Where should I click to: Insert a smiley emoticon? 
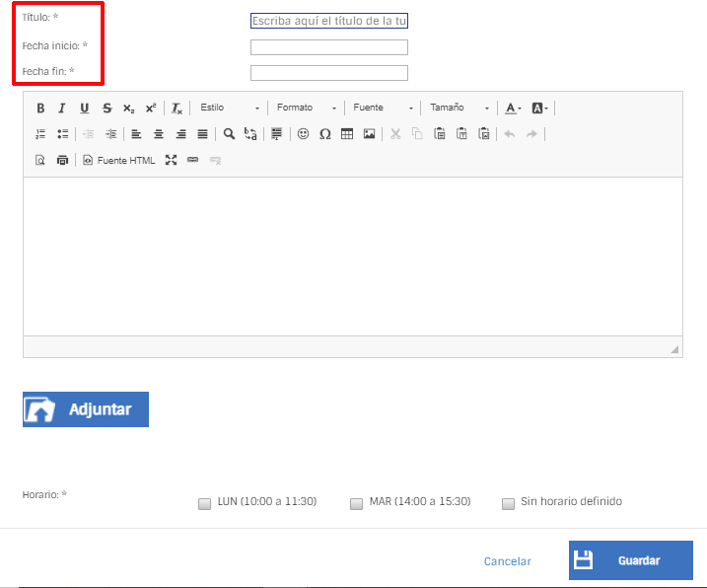[x=303, y=134]
